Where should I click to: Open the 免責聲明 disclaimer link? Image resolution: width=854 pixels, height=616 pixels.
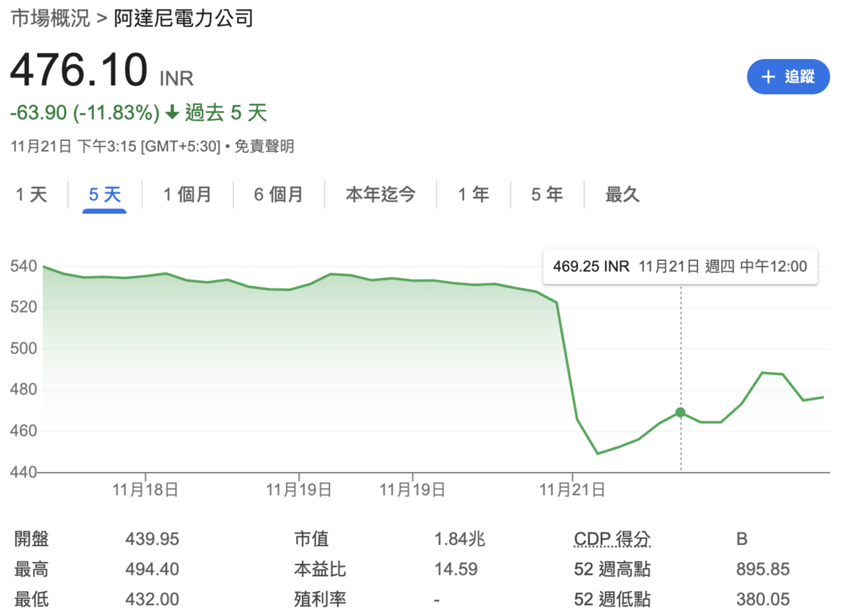click(x=264, y=147)
